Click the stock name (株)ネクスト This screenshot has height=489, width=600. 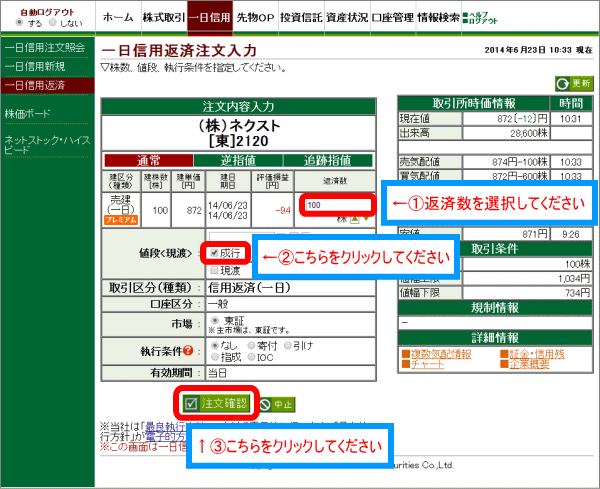(x=239, y=126)
